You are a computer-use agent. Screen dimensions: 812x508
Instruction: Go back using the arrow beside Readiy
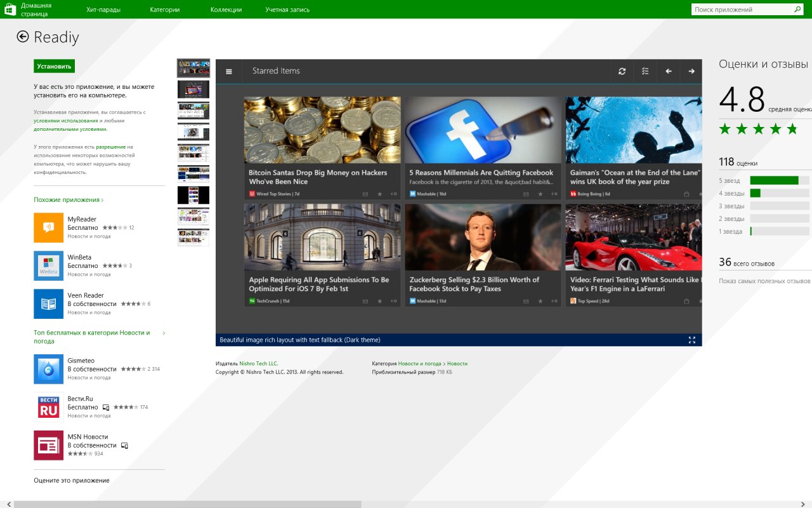point(23,37)
